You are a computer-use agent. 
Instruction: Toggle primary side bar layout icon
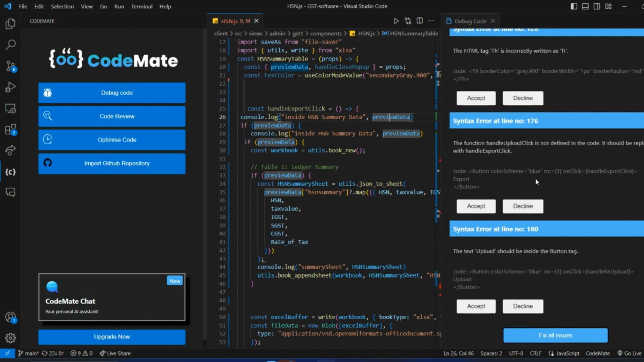[574, 6]
